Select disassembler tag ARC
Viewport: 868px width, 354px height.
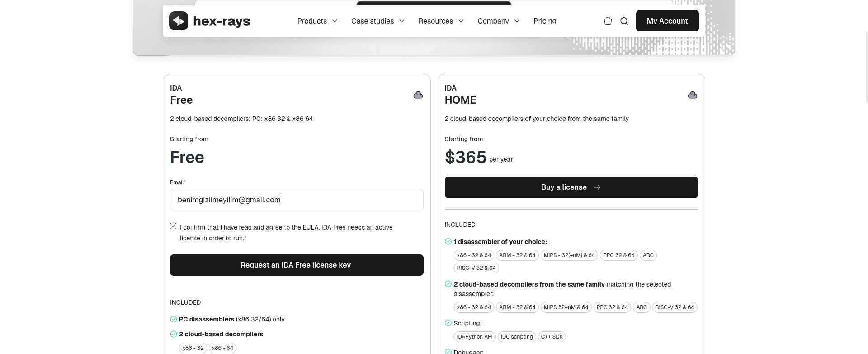point(648,255)
